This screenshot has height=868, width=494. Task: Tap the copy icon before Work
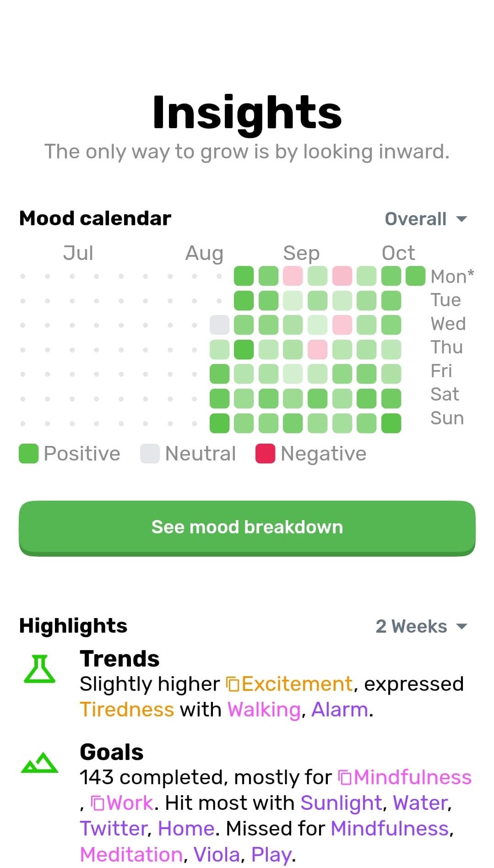coord(98,803)
